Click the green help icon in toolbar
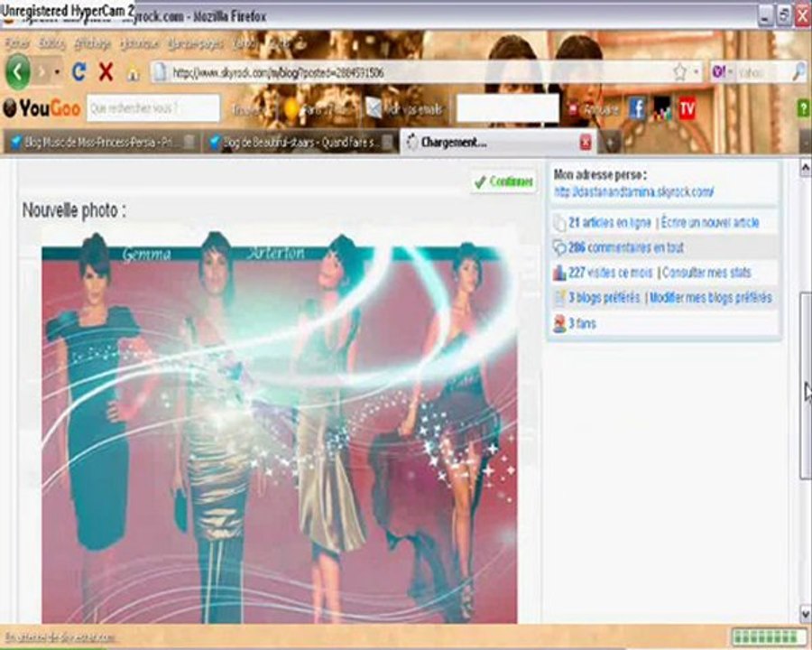812x650 pixels. pos(804,109)
